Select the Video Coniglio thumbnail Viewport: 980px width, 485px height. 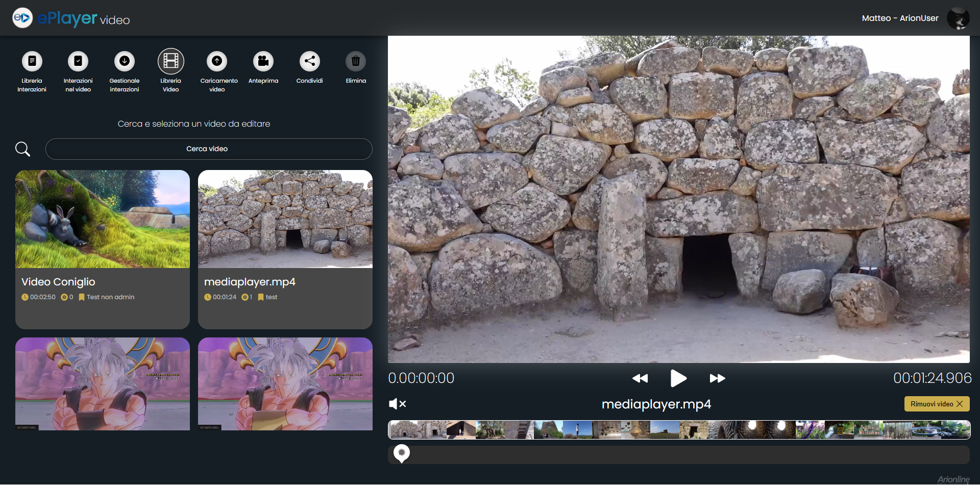pos(103,219)
